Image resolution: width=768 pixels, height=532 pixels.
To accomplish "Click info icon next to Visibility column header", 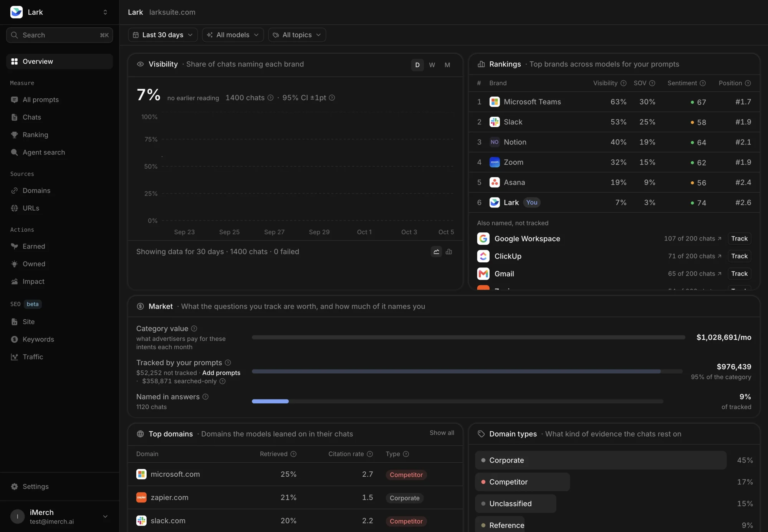I will click(624, 83).
